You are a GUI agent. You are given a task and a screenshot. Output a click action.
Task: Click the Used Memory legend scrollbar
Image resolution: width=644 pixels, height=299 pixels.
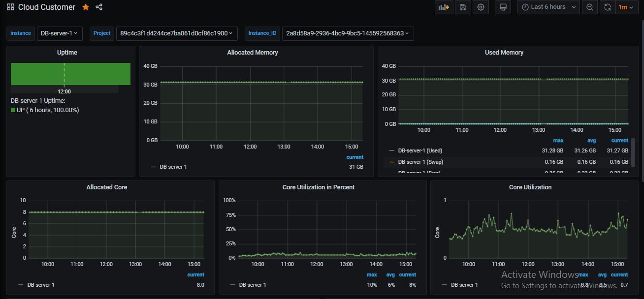click(x=633, y=152)
